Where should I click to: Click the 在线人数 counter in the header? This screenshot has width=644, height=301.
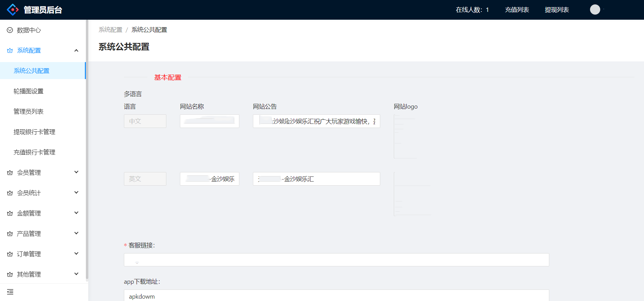pyautogui.click(x=472, y=10)
